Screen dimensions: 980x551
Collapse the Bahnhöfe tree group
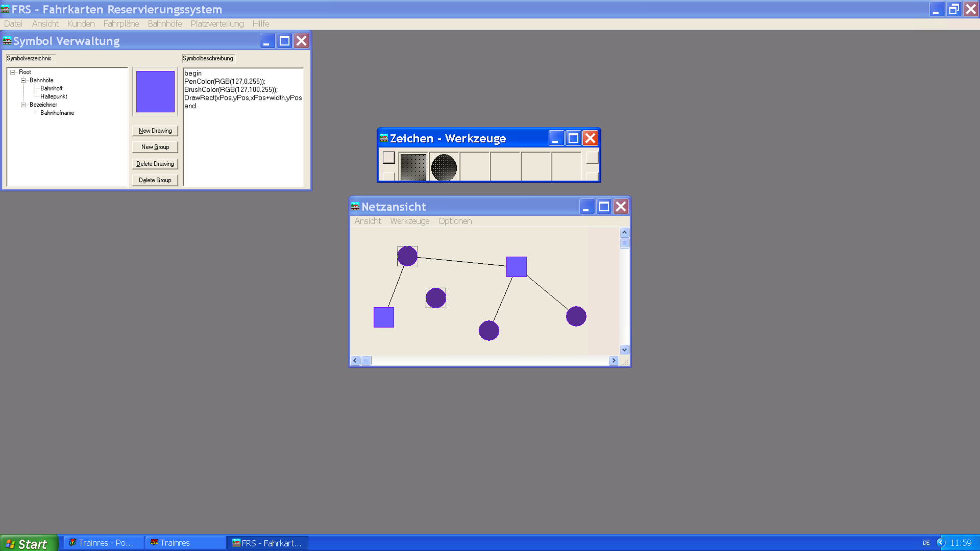(x=23, y=81)
